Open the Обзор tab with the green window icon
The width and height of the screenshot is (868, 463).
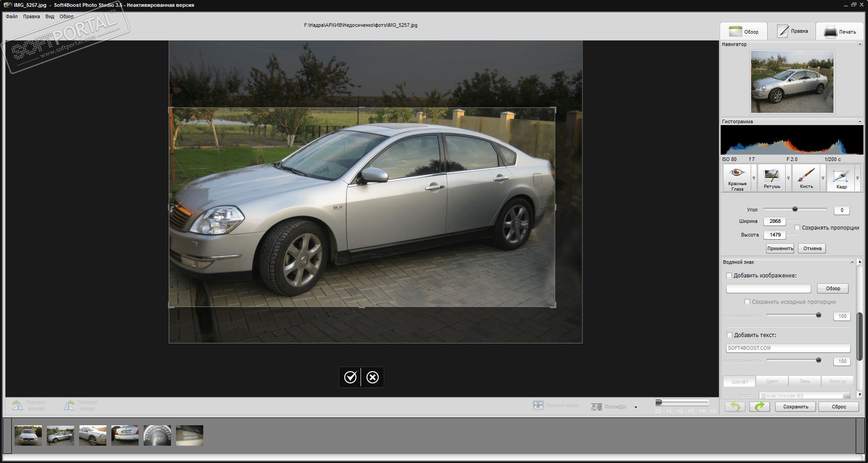coord(743,31)
